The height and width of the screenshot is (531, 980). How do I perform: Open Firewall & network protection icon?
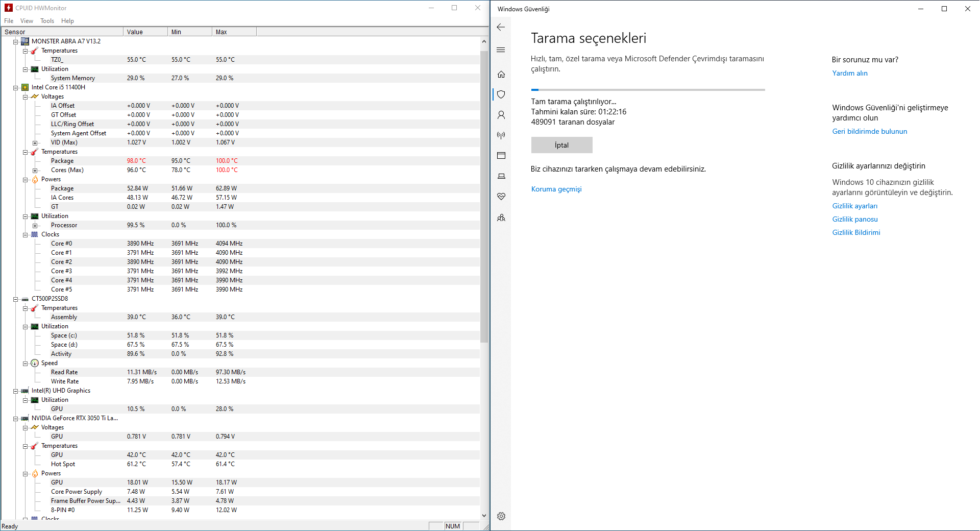tap(501, 135)
